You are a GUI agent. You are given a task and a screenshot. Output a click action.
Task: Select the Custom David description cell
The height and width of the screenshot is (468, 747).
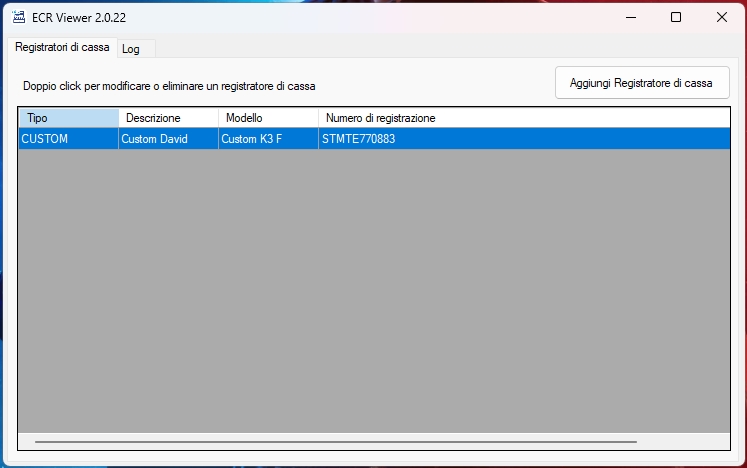(x=169, y=139)
